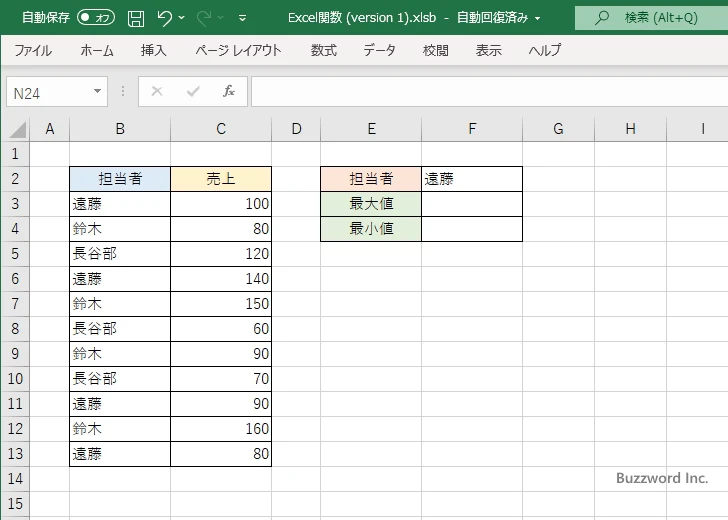Select column C header
This screenshot has height=520, width=728.
(x=221, y=129)
